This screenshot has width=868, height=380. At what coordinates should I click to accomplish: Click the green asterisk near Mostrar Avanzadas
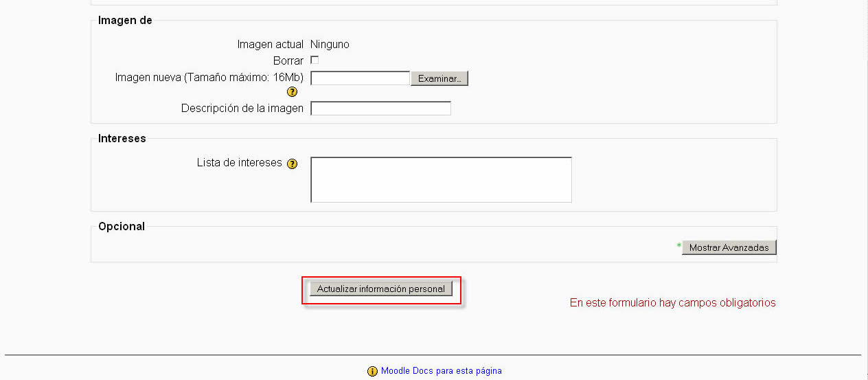(678, 246)
